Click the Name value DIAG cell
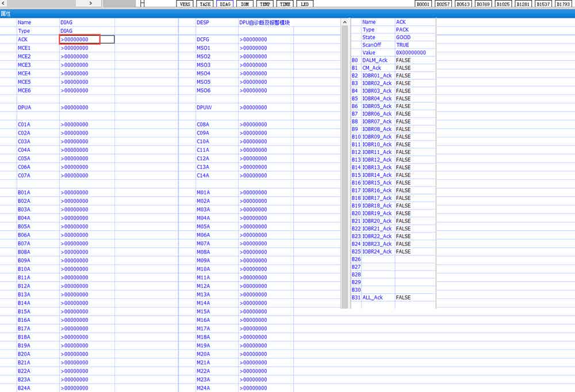Image resolution: width=575 pixels, height=392 pixels. click(87, 22)
